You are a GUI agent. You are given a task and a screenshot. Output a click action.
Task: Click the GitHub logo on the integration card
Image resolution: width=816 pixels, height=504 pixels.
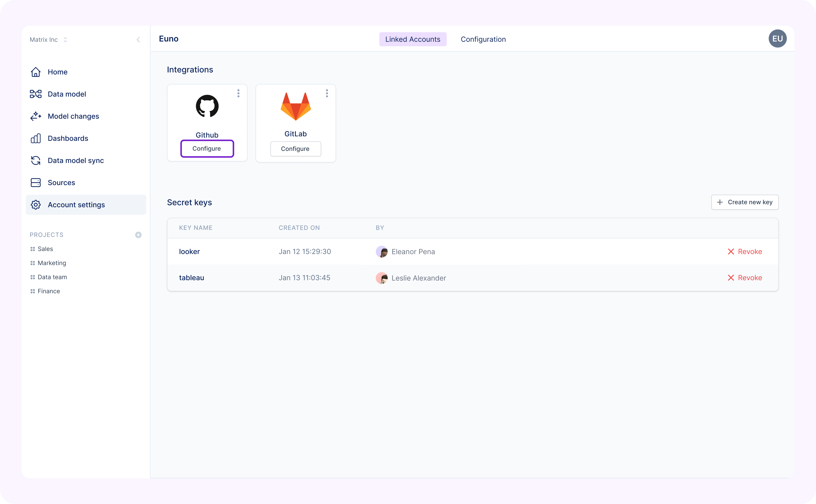click(x=207, y=106)
